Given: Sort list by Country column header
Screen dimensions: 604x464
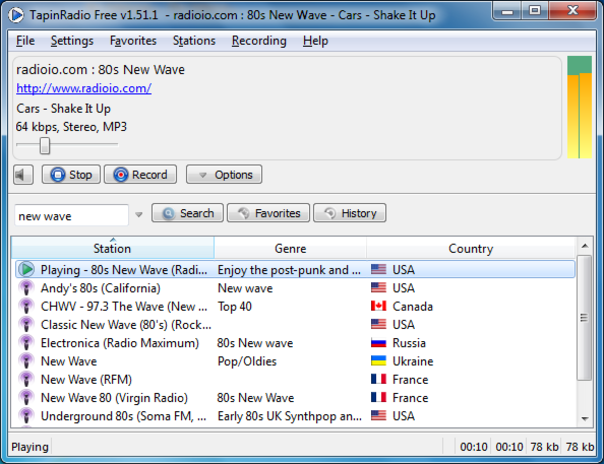Looking at the screenshot, I should point(471,248).
